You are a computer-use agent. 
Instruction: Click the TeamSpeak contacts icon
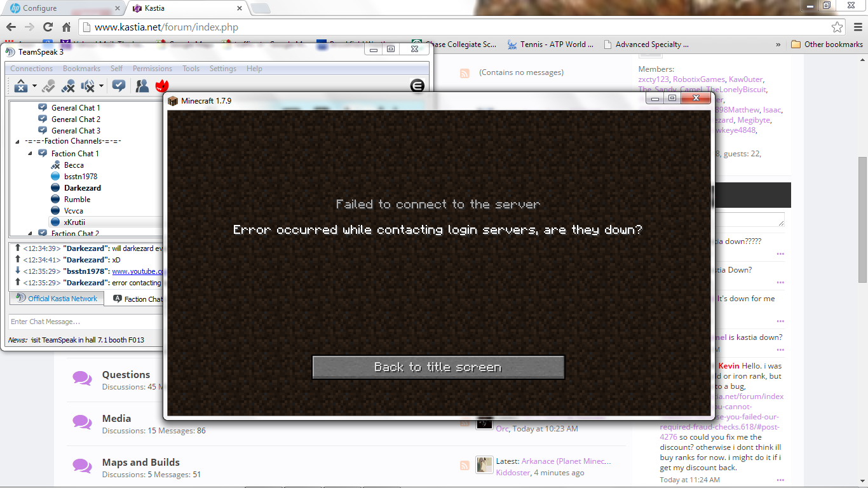tap(142, 86)
